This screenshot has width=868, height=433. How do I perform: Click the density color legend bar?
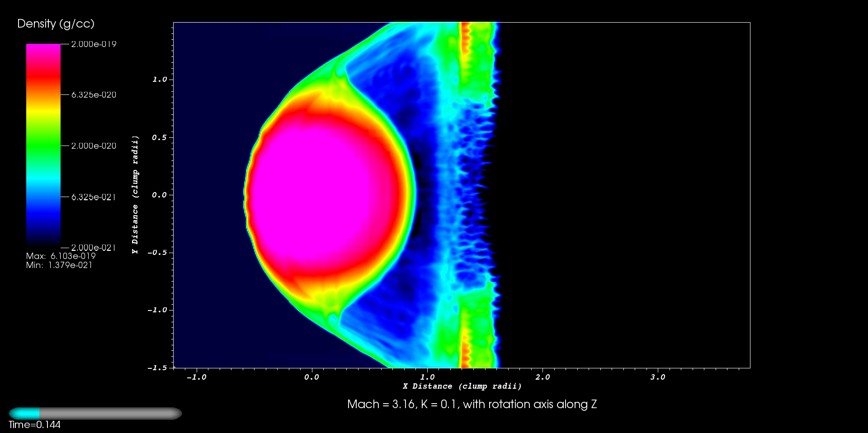coord(43,146)
